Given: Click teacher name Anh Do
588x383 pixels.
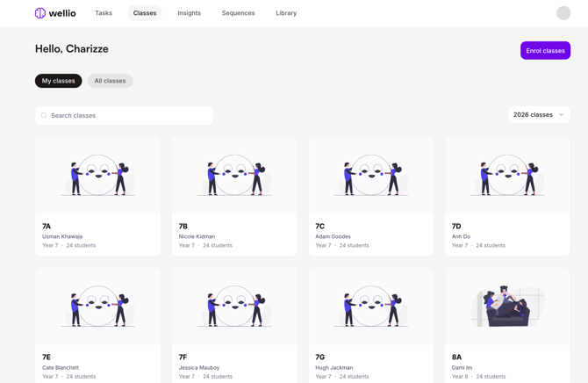Looking at the screenshot, I should pyautogui.click(x=461, y=236).
